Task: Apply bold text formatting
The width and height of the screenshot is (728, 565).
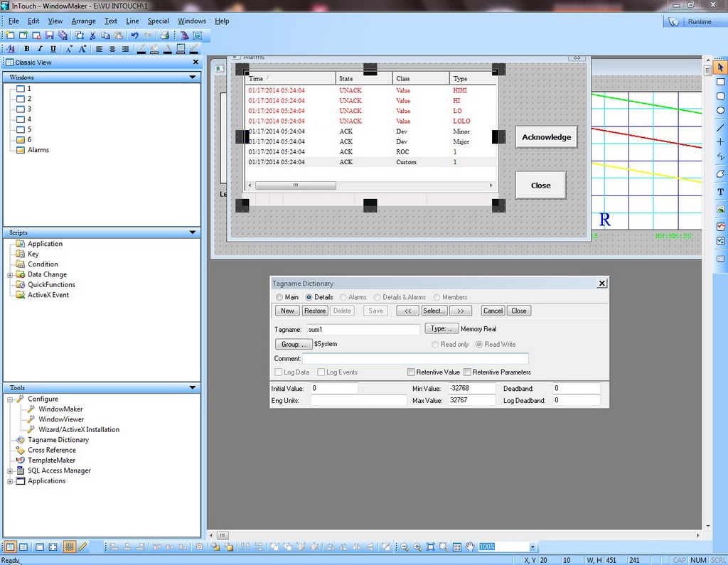Action: tap(27, 49)
